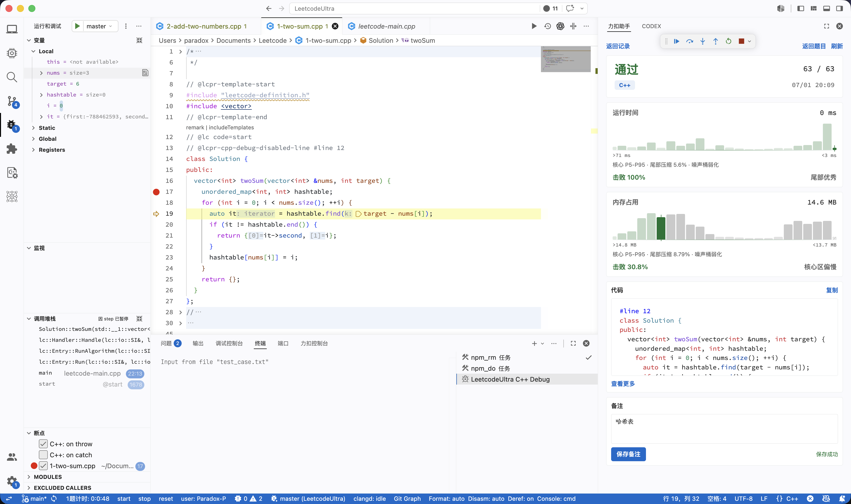
Task: Click the runtime distribution chart marker
Action: click(834, 149)
